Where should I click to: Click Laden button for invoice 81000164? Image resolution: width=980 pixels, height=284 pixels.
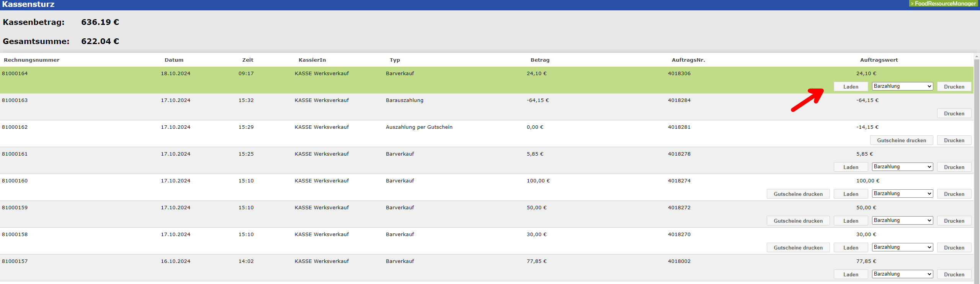coord(851,87)
